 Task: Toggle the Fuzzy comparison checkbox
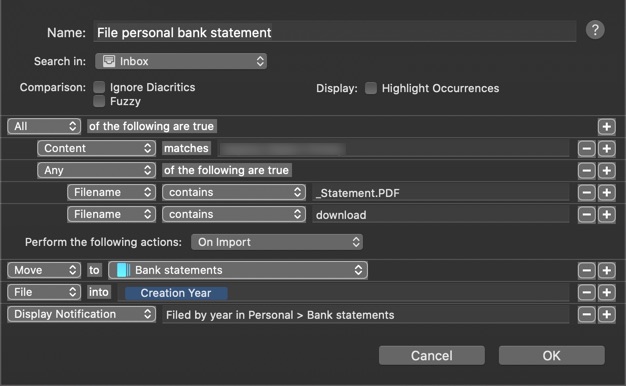point(99,101)
